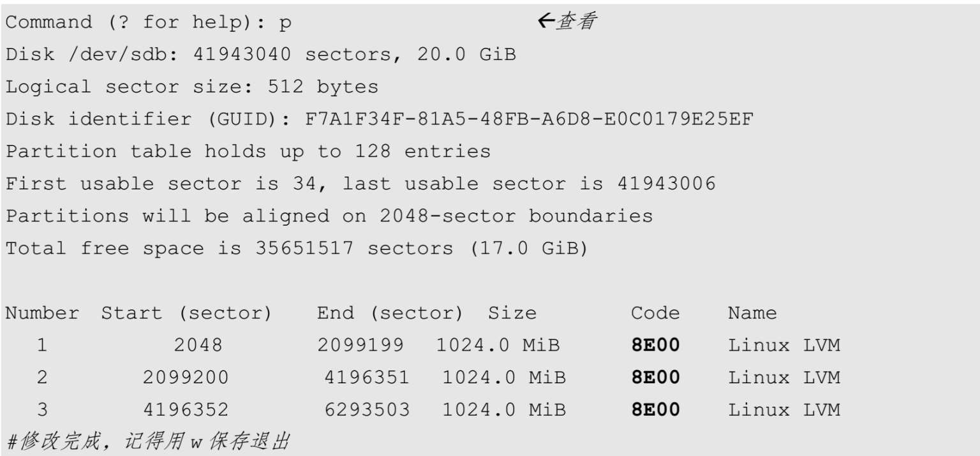The image size is (980, 456).
Task: Click start sector 4196352 of partition 3
Action: coord(185,409)
